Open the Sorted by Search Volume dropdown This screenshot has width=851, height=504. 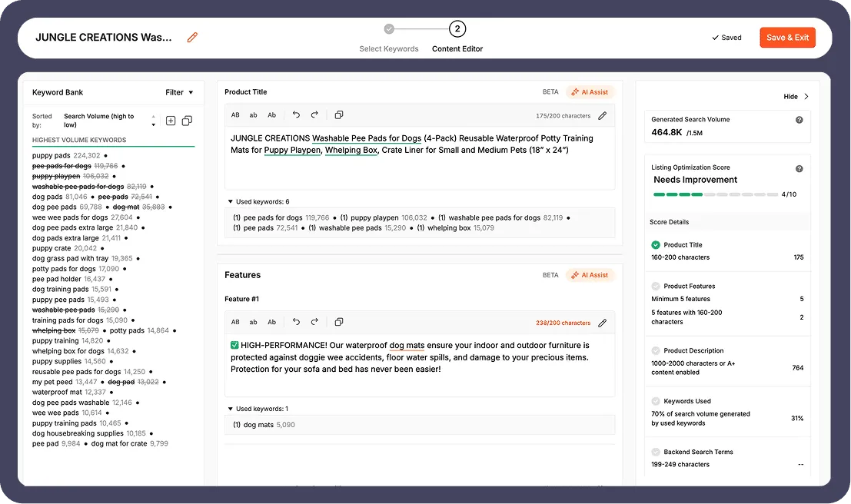coord(109,121)
